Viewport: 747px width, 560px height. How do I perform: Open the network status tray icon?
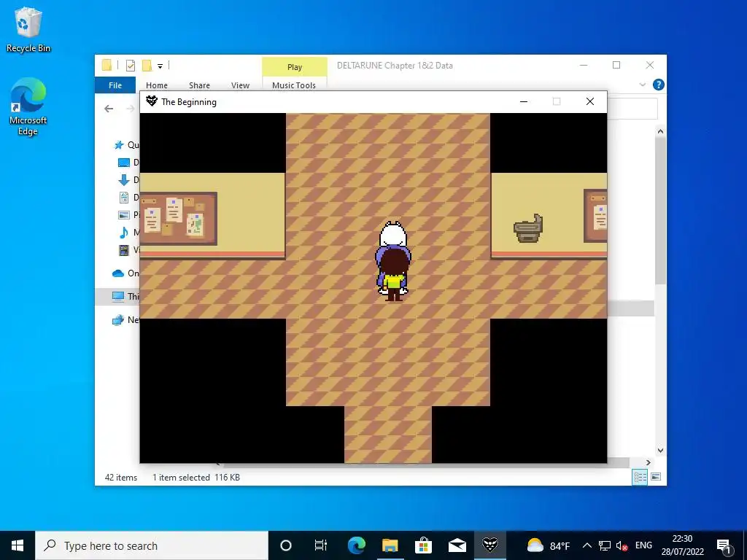(605, 545)
